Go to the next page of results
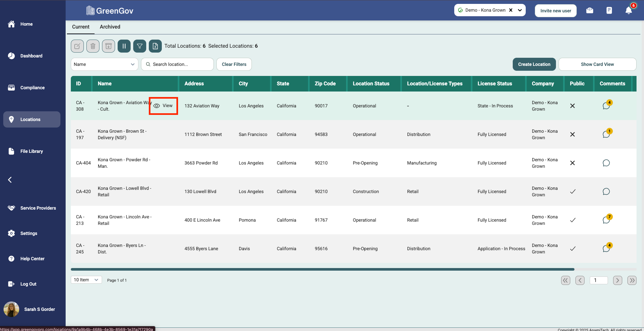This screenshot has height=331, width=644. point(618,280)
